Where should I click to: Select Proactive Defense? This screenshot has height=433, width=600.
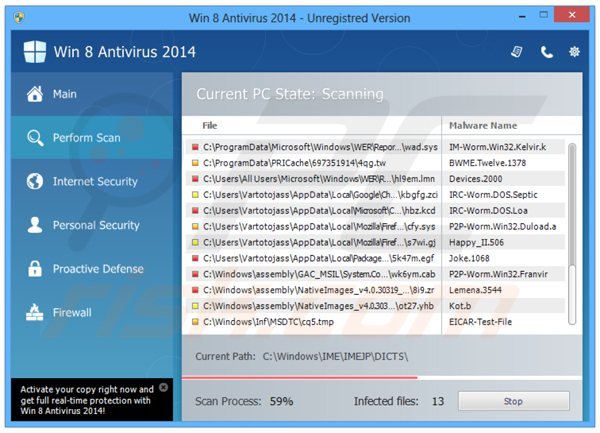[92, 269]
